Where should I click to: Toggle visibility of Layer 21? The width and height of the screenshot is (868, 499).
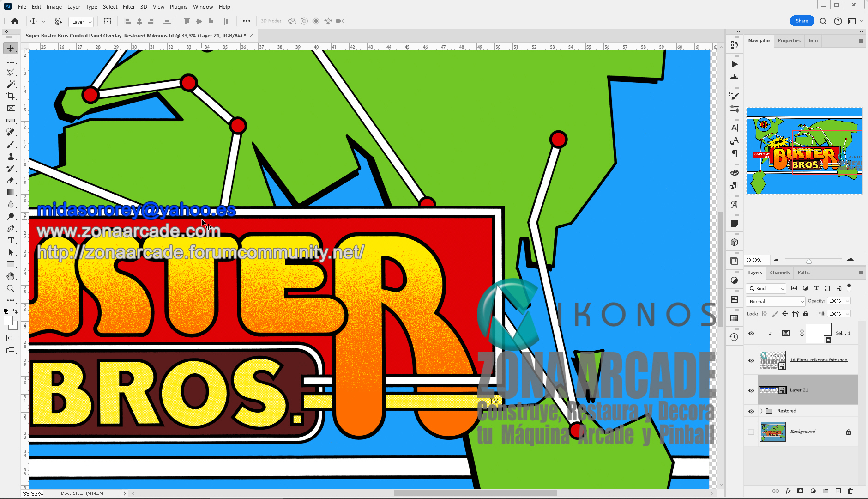click(751, 390)
